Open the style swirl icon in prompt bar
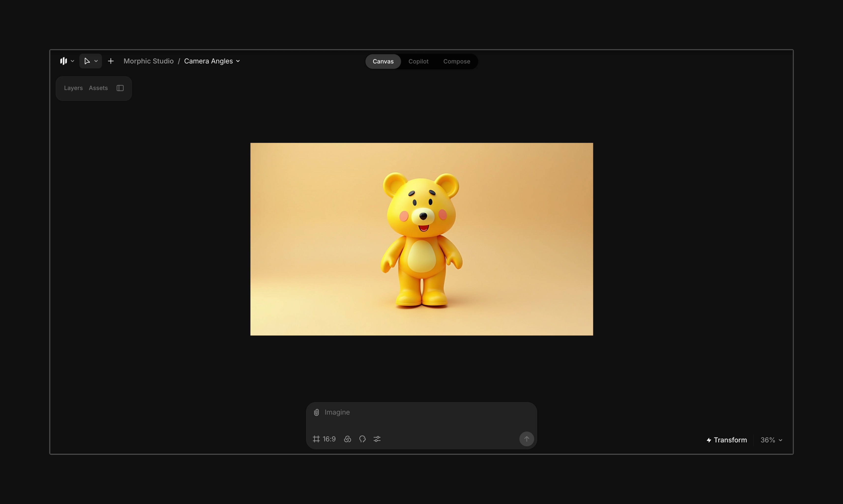843x504 pixels. point(347,439)
